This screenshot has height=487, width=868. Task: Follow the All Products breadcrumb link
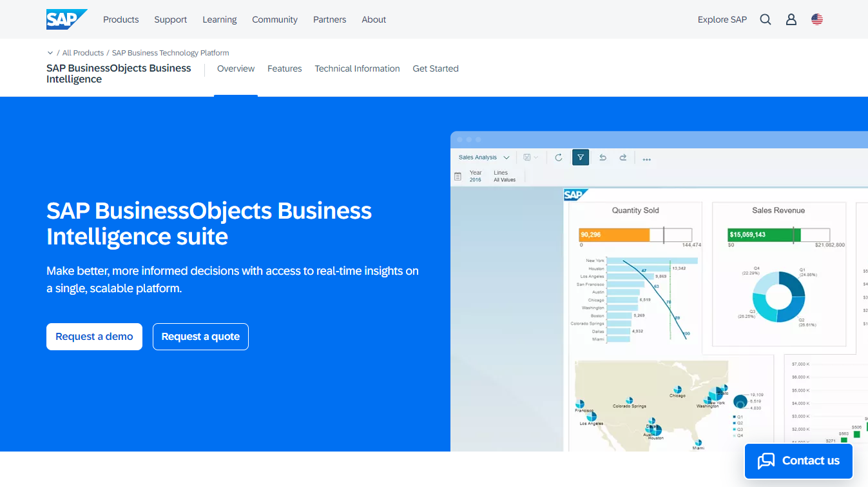(x=83, y=53)
